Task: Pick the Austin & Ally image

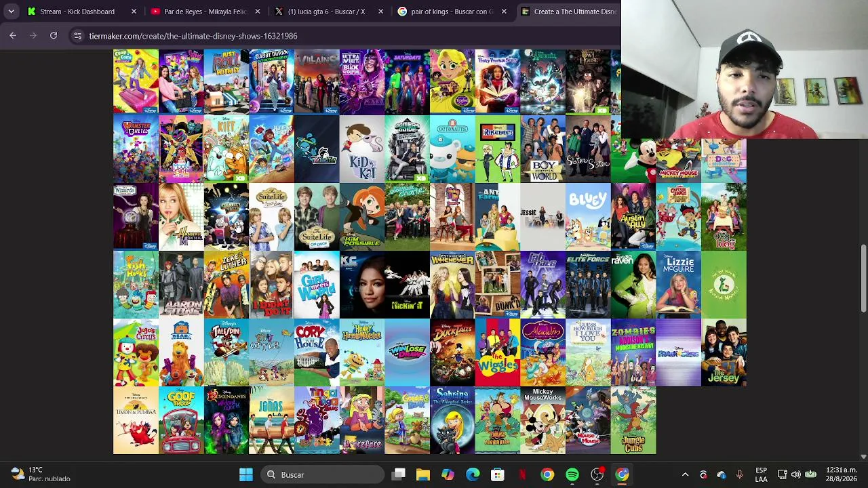Action: click(x=633, y=217)
